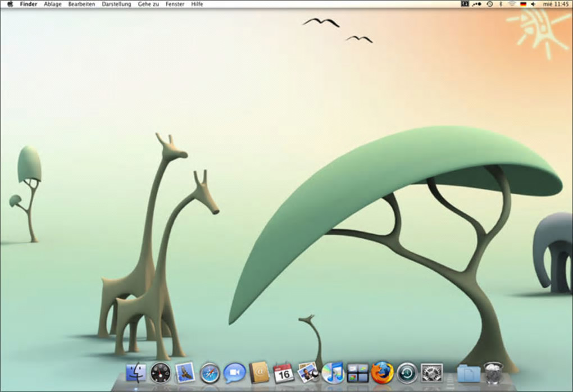Open iCal calendar showing 16
The height and width of the screenshot is (392, 573).
pyautogui.click(x=284, y=373)
